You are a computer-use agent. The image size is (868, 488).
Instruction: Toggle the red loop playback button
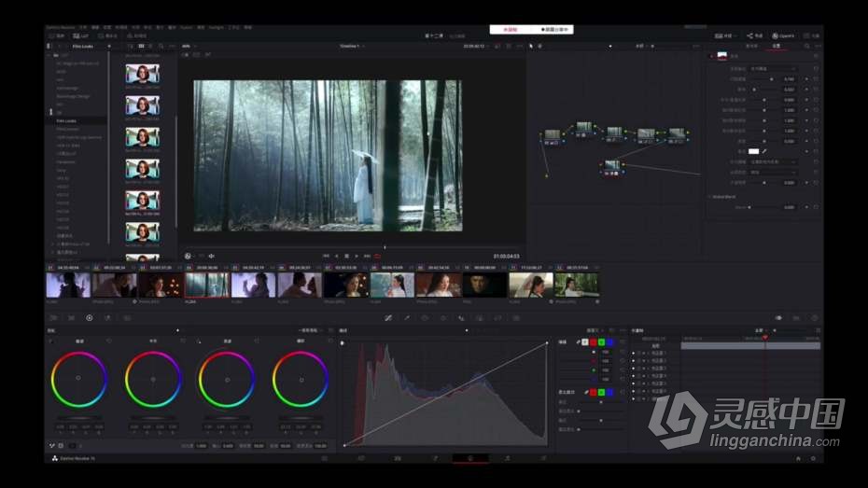[x=378, y=257]
